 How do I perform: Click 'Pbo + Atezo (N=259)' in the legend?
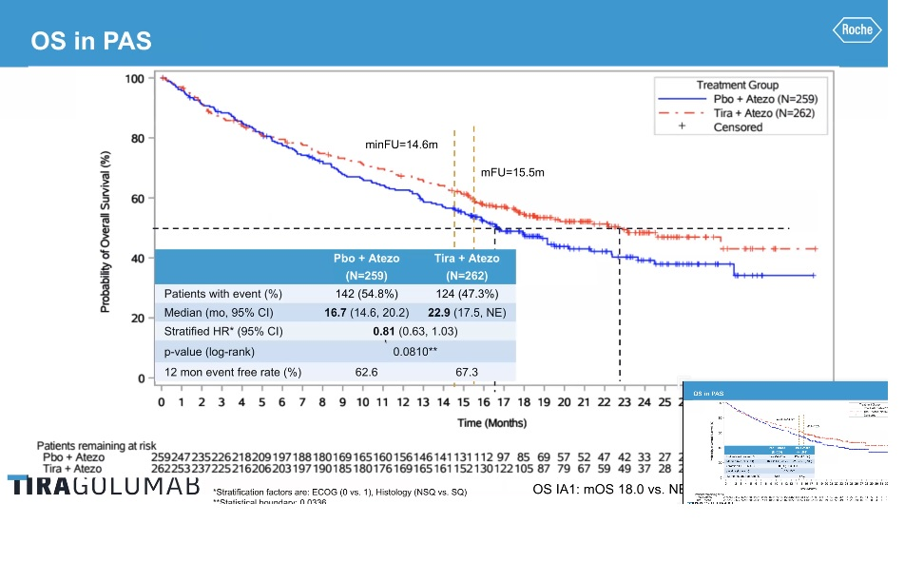[x=765, y=99]
